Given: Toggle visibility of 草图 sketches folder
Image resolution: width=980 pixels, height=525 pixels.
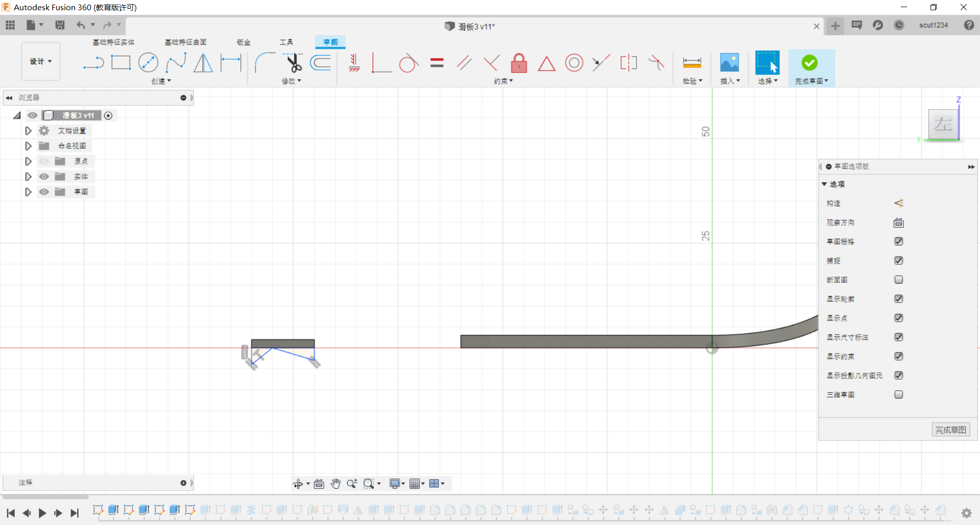Looking at the screenshot, I should pyautogui.click(x=44, y=192).
